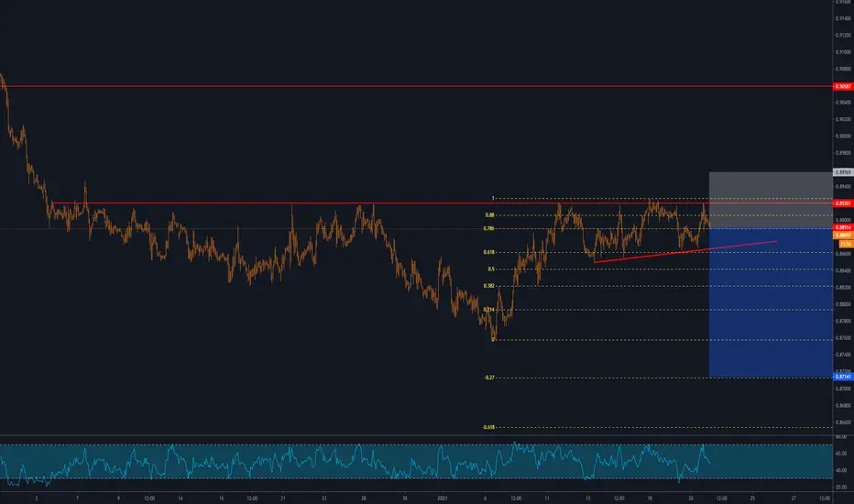Image resolution: width=854 pixels, height=504 pixels.
Task: Click the RSI 60.00 scale label
Action: coord(841,454)
